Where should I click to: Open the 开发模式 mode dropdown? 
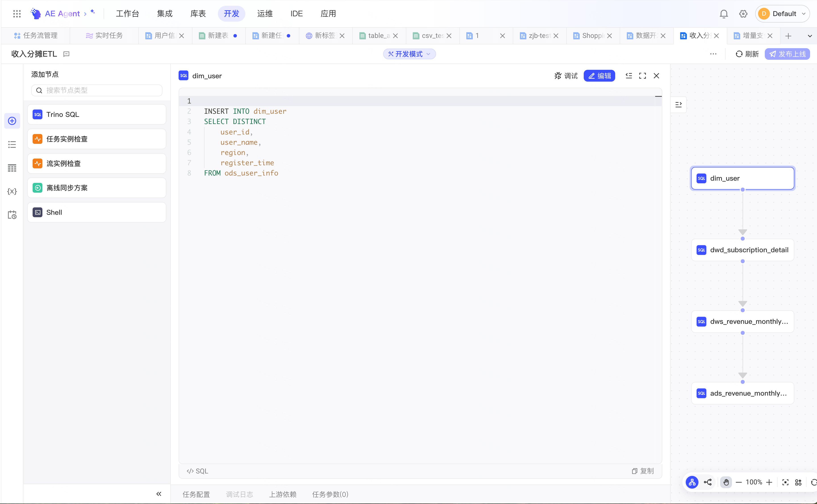coord(409,54)
